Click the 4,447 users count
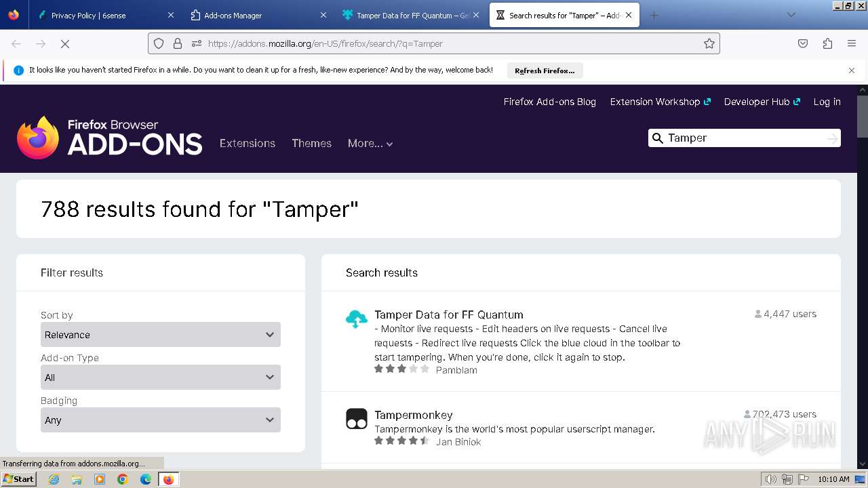 pos(785,314)
